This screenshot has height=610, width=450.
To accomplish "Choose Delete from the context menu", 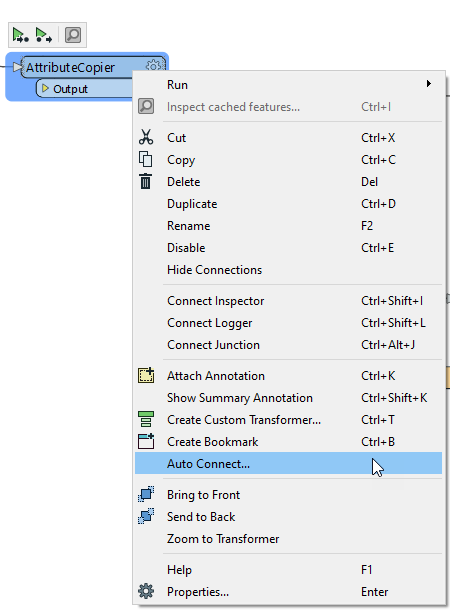I will [288, 182].
